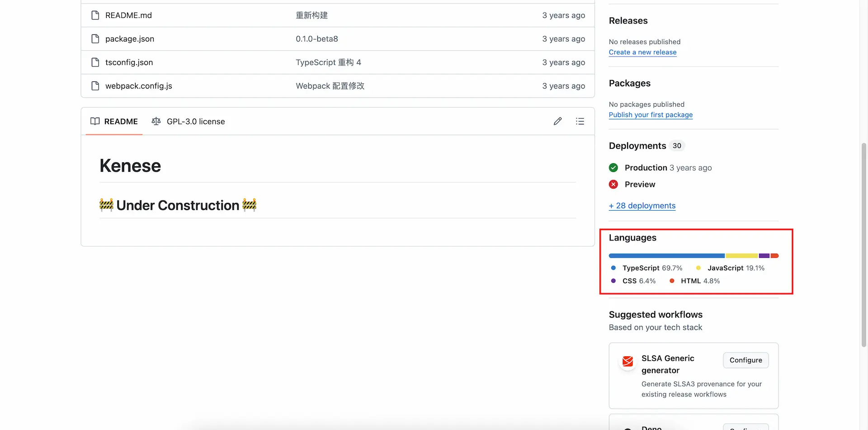Click the yellow JavaScript segment in language bar
The image size is (868, 430).
coord(741,256)
